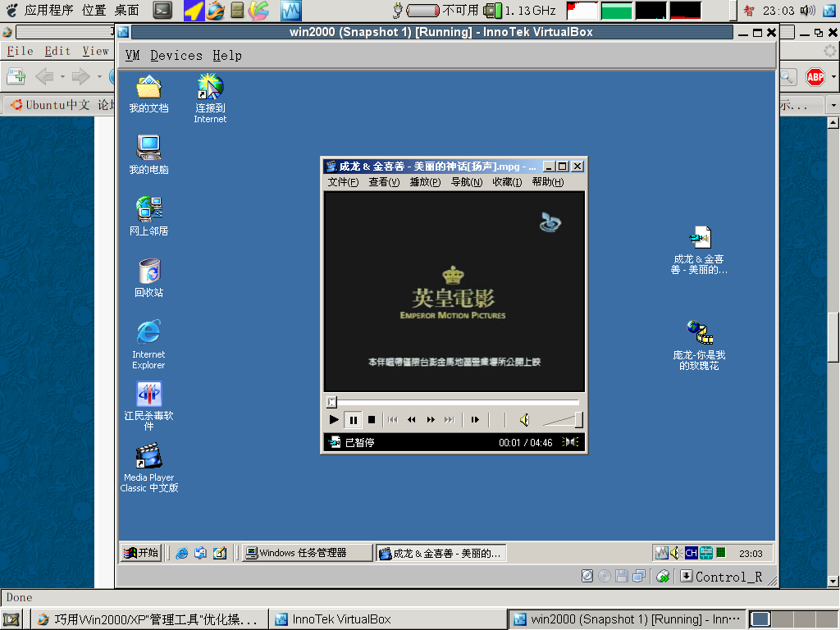This screenshot has height=630, width=840.
Task: Click the fast-forward (increase speed) button
Action: tap(431, 420)
